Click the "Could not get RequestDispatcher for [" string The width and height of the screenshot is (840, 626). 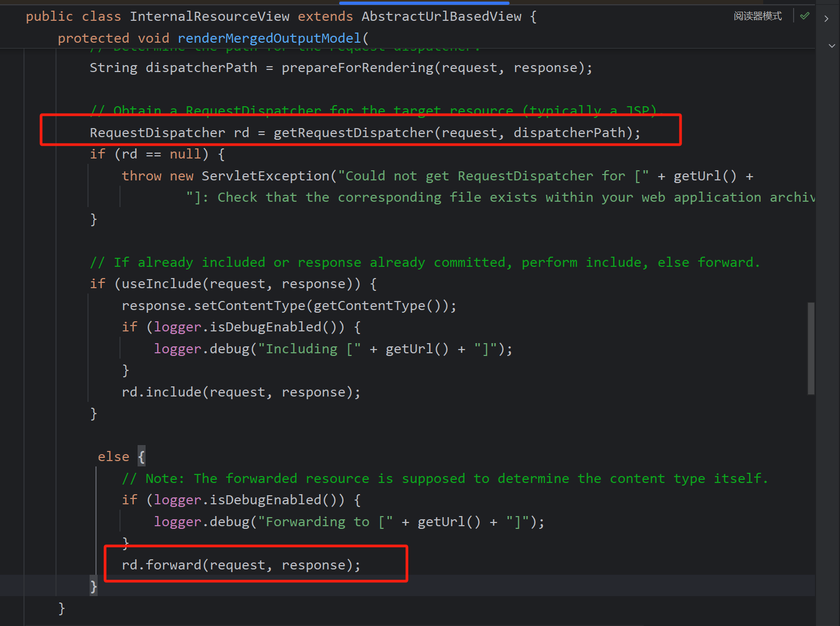pyautogui.click(x=493, y=176)
